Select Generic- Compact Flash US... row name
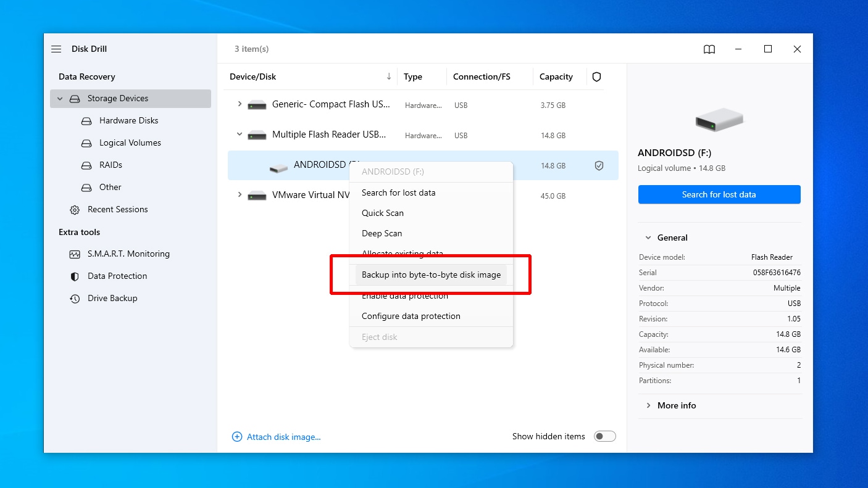This screenshot has height=488, width=868. [331, 104]
